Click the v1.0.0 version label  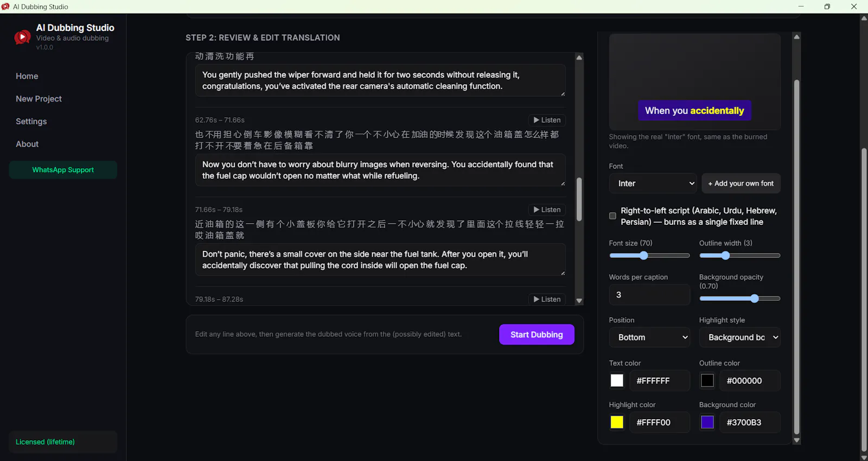point(44,47)
